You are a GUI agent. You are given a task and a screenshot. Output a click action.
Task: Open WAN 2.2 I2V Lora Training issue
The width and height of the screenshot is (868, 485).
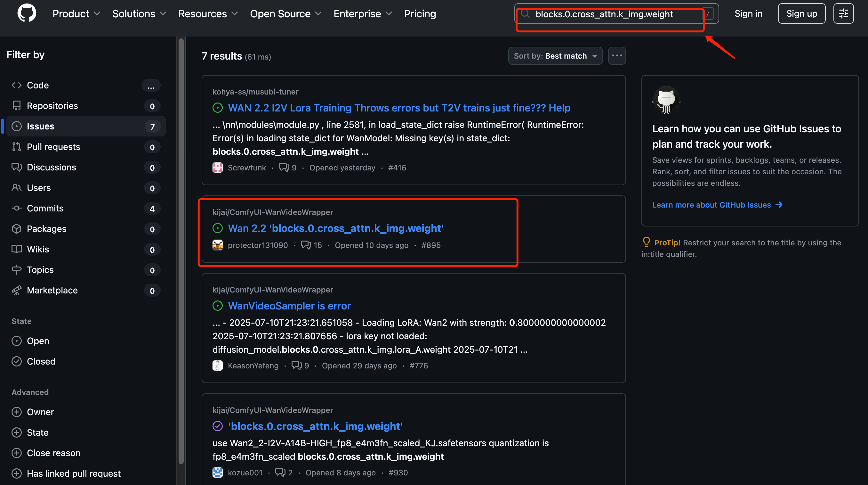pos(399,108)
